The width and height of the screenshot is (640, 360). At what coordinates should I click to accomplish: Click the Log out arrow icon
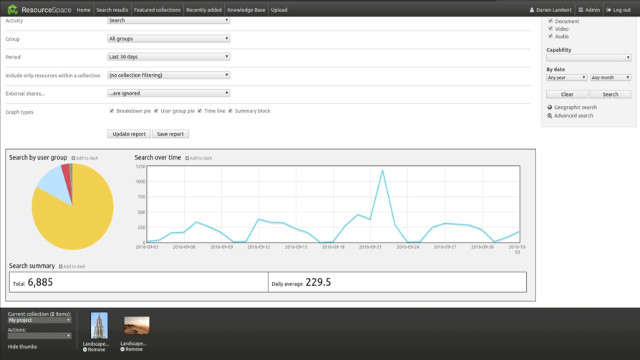[x=609, y=10]
